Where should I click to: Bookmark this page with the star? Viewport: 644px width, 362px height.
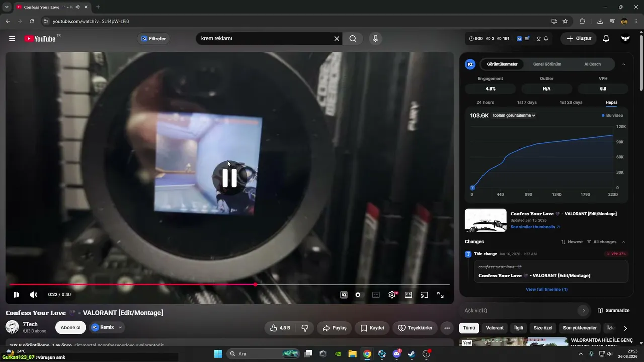click(565, 21)
